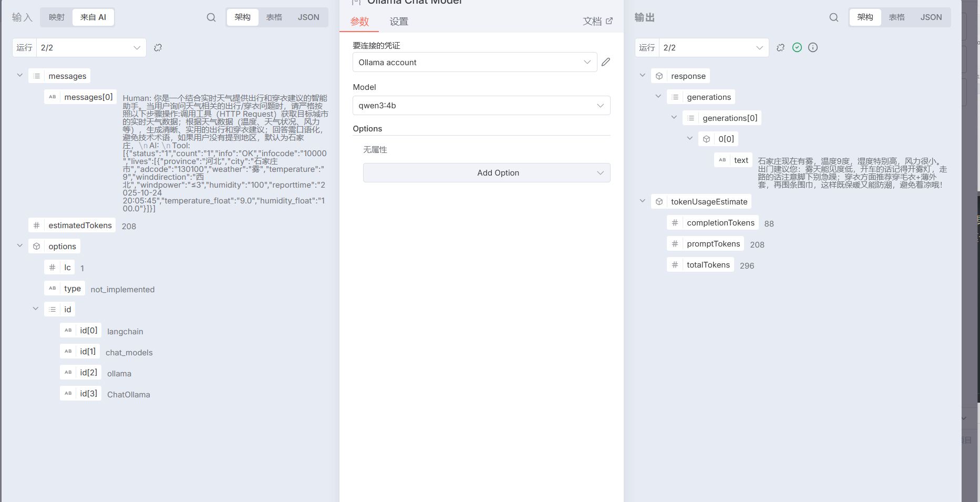Click the info circle icon in output panel
Image resolution: width=980 pixels, height=502 pixels.
(x=813, y=48)
